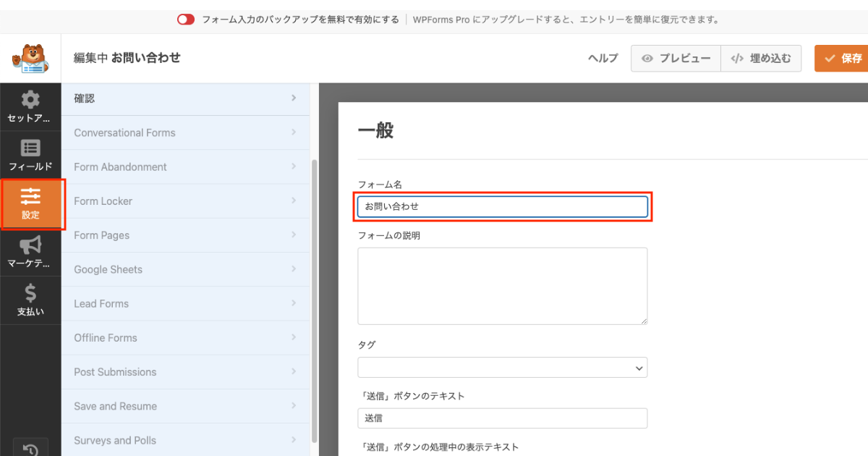Open the Payments dollar icon panel
This screenshot has width=868, height=456.
(30, 301)
